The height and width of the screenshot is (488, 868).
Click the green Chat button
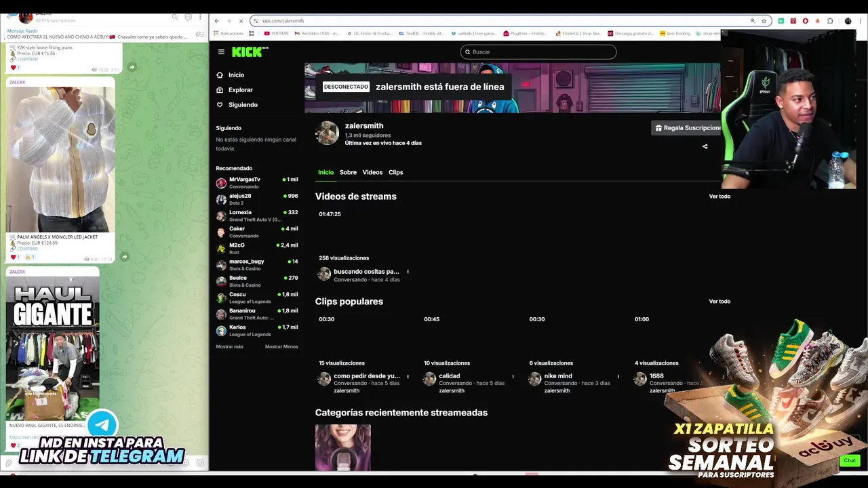pos(850,460)
